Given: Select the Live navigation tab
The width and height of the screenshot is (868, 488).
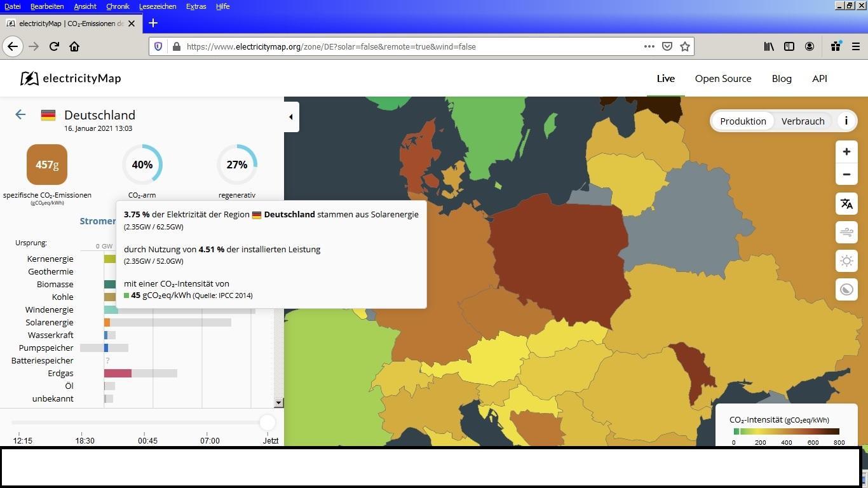Looking at the screenshot, I should 665,78.
